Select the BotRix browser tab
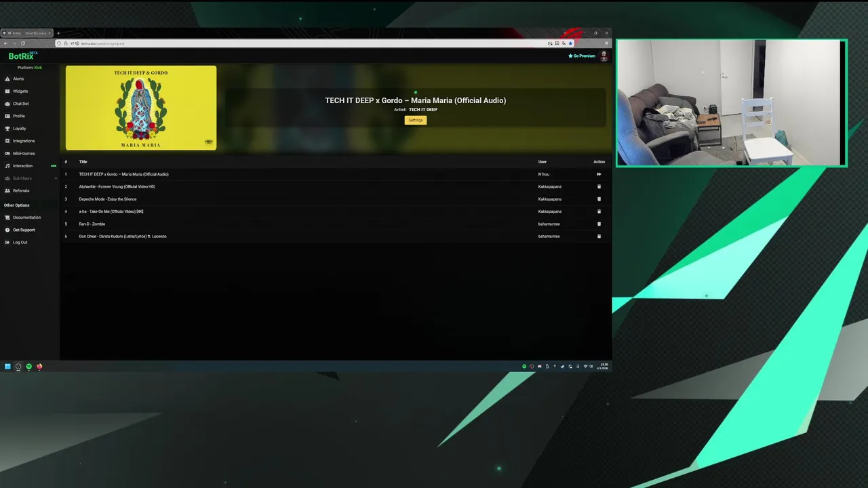 pyautogui.click(x=27, y=33)
